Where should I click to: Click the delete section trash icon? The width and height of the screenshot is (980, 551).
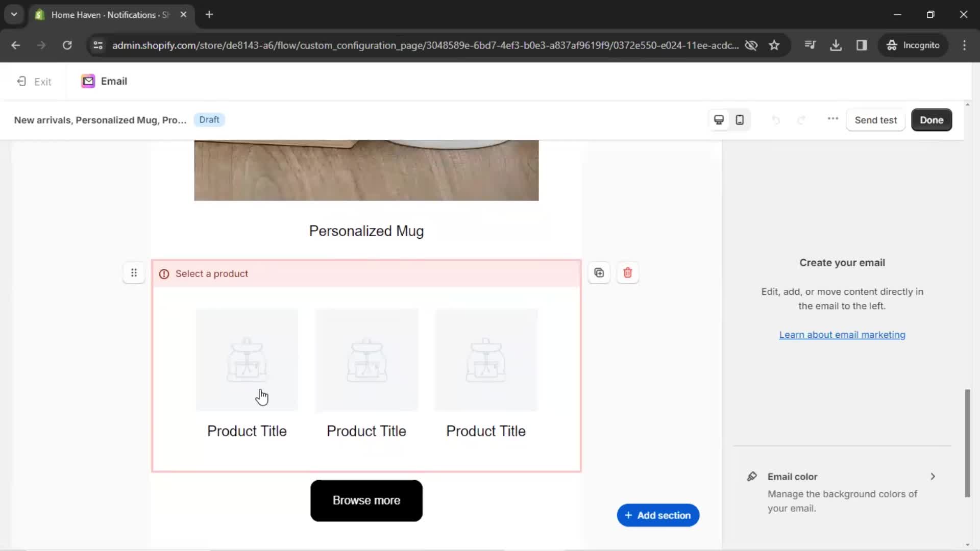point(627,272)
